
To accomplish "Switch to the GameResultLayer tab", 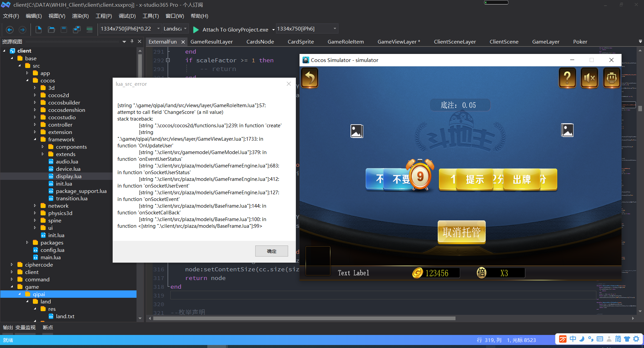I will [x=212, y=42].
